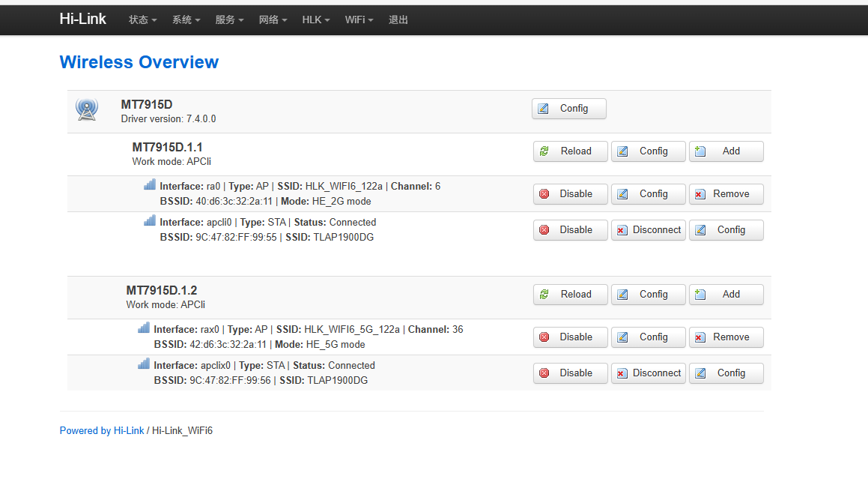Image resolution: width=868 pixels, height=482 pixels.
Task: Disable the ra0 AP interface
Action: 570,194
